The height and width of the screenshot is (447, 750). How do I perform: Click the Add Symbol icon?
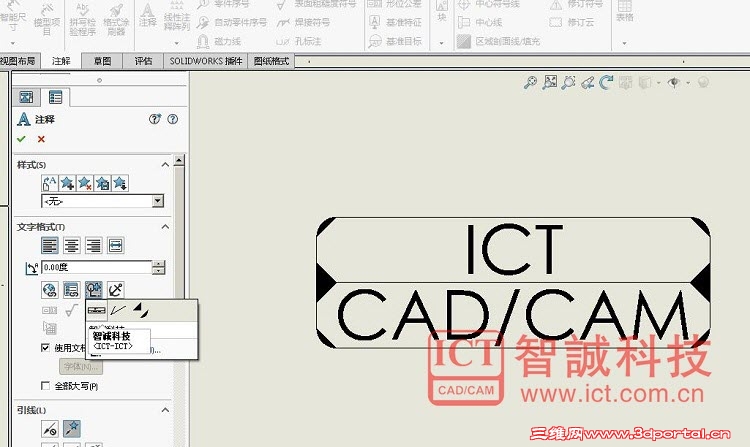click(94, 290)
